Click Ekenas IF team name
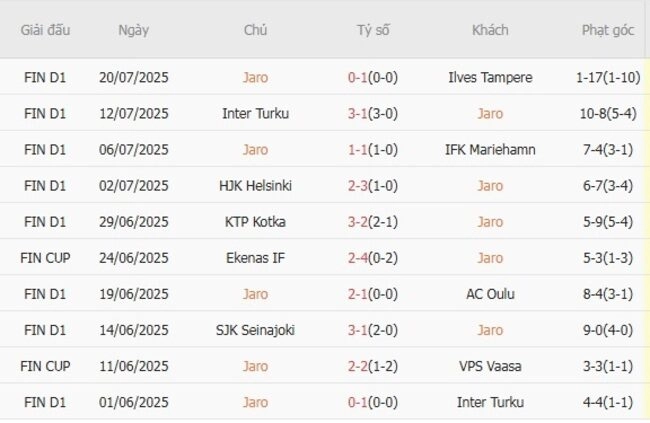 (255, 258)
